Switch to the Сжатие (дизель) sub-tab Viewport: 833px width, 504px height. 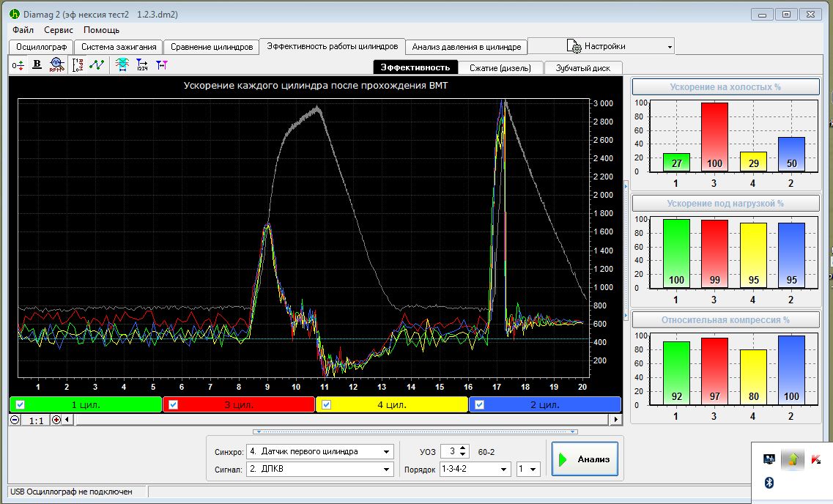[500, 68]
